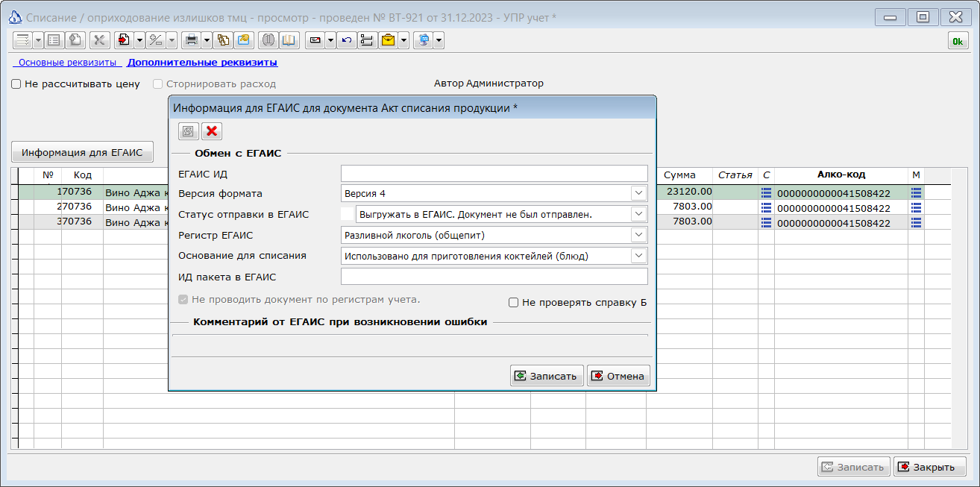Screen dimensions: 980x487
Task: Click 'Вино Аджа' cell in third row
Action: click(136, 222)
